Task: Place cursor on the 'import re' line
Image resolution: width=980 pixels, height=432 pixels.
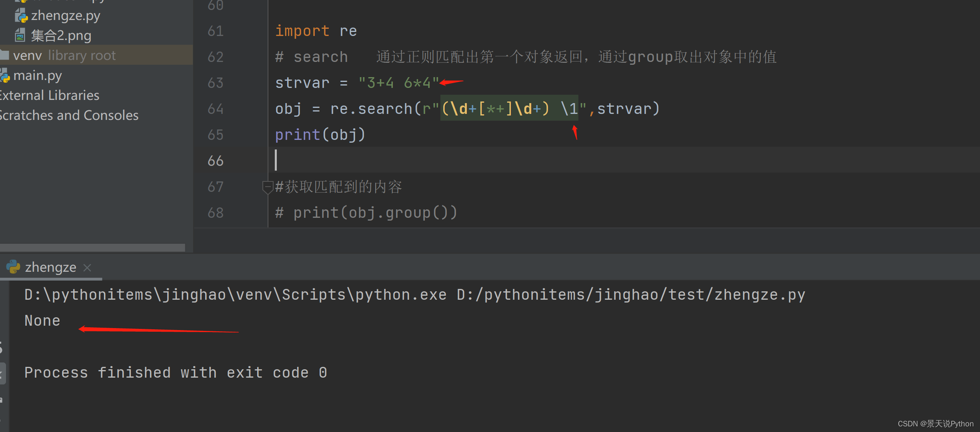Action: [316, 31]
